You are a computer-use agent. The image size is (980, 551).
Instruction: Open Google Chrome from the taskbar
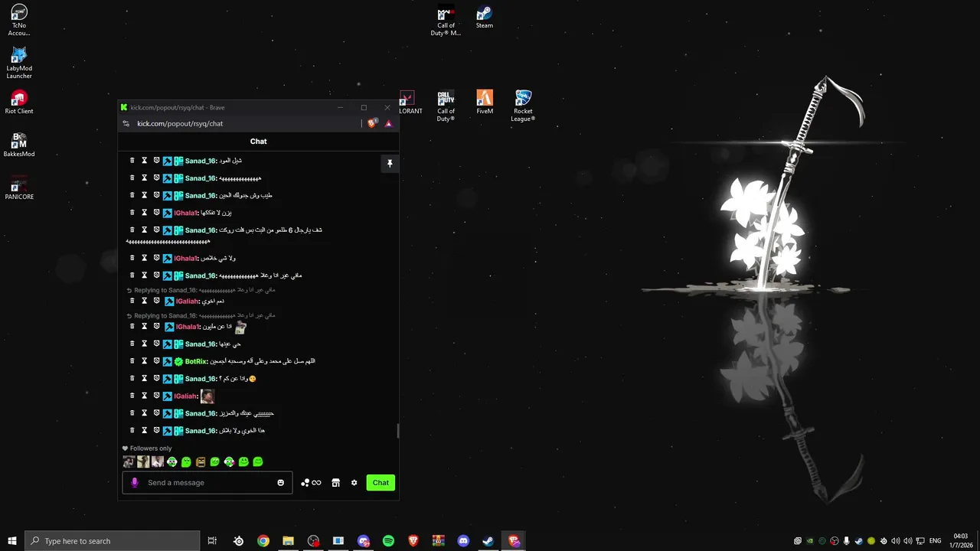click(x=263, y=541)
